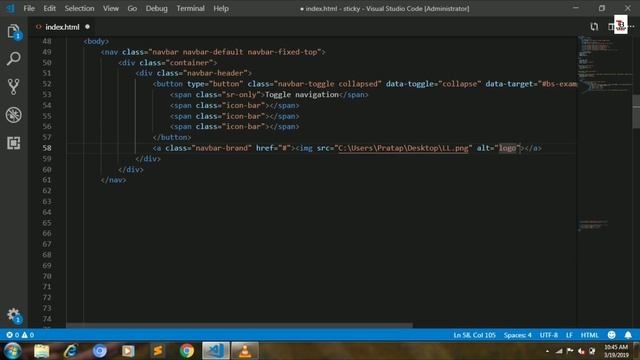Change file encoding UTF-8

click(x=549, y=335)
